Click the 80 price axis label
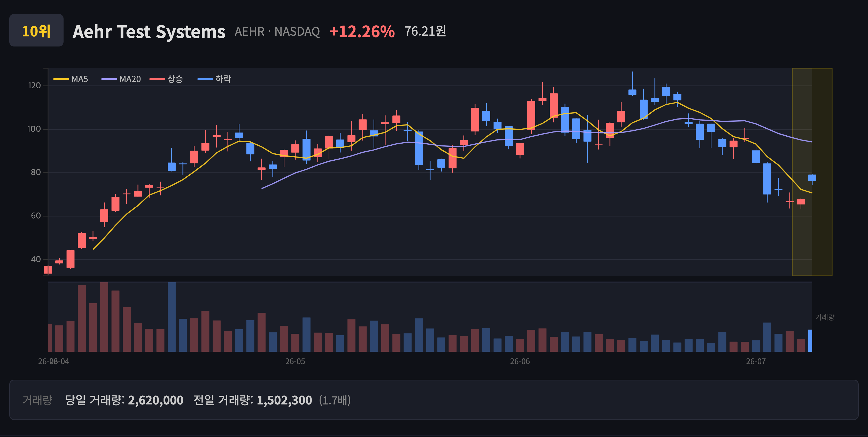Screen dimensions: 868x437 [36, 173]
